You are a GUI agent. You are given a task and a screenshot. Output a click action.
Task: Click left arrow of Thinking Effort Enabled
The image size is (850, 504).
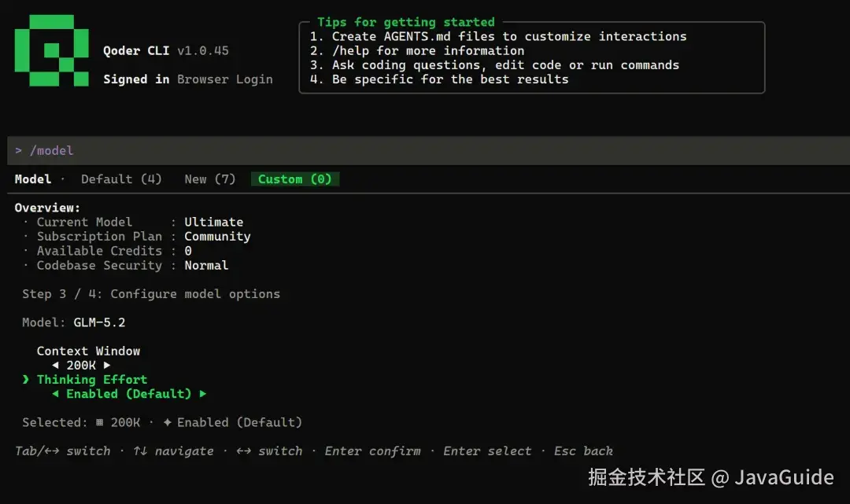pyautogui.click(x=55, y=394)
